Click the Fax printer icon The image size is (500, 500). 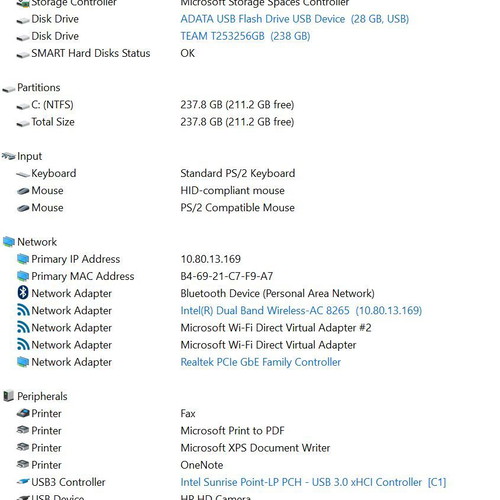23,413
